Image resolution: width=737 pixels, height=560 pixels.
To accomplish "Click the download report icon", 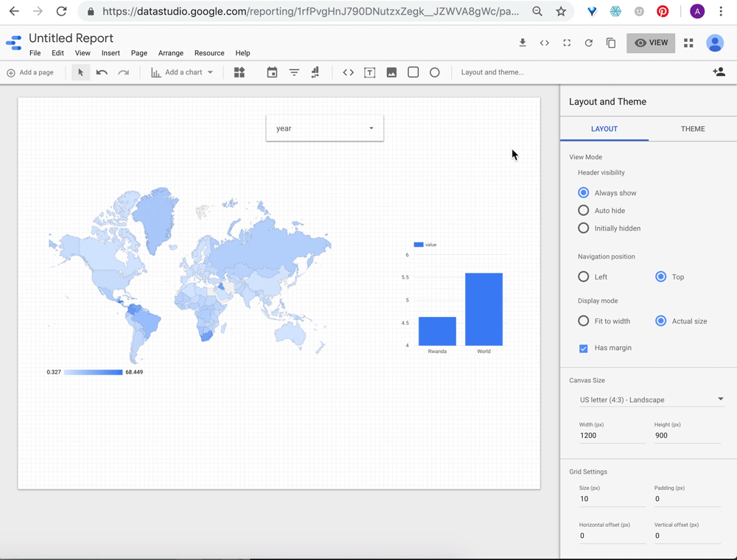I will tap(523, 43).
